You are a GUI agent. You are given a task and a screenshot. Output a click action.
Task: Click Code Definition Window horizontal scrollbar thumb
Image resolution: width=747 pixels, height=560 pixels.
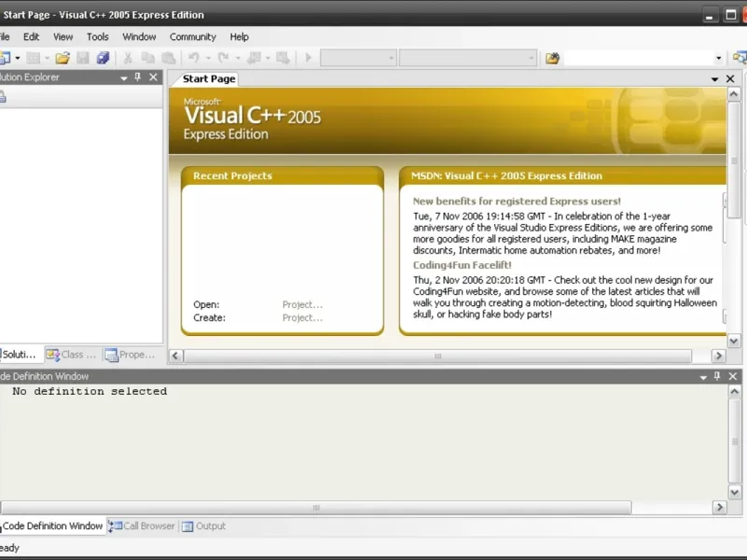(317, 508)
